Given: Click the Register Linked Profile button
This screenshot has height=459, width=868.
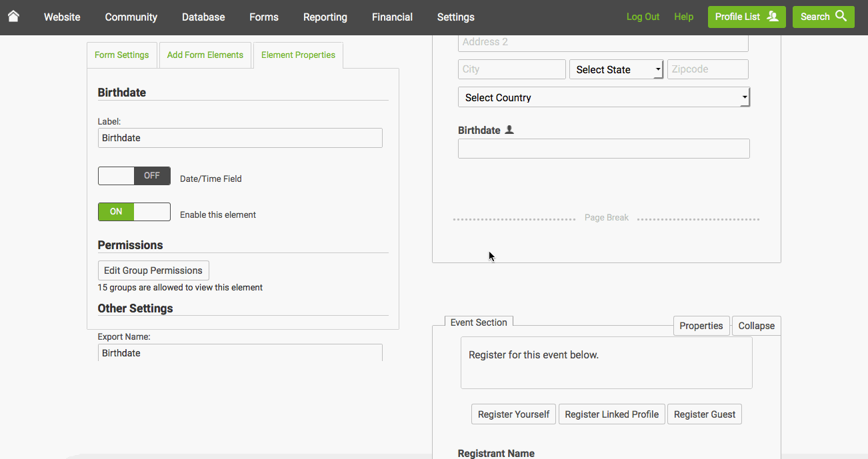Looking at the screenshot, I should 611,414.
